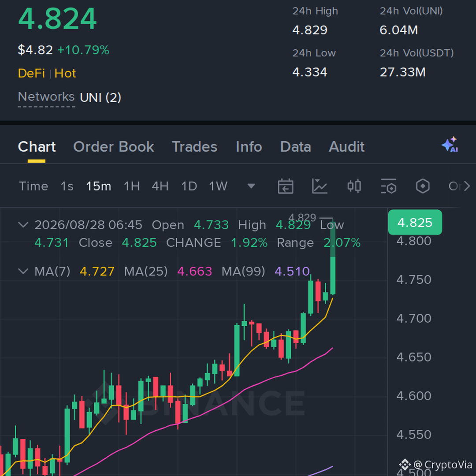476x476 pixels.
Task: Open the Data tab
Action: tap(296, 147)
